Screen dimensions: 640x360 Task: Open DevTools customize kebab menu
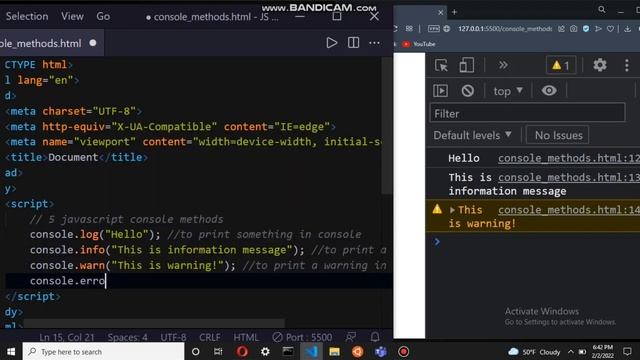pyautogui.click(x=627, y=65)
